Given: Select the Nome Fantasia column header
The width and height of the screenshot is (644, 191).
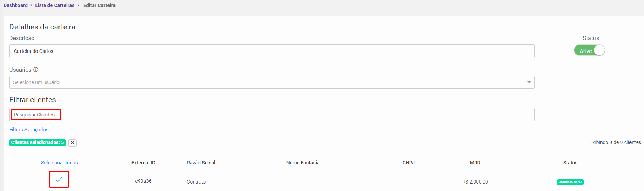Looking at the screenshot, I should point(303,163).
